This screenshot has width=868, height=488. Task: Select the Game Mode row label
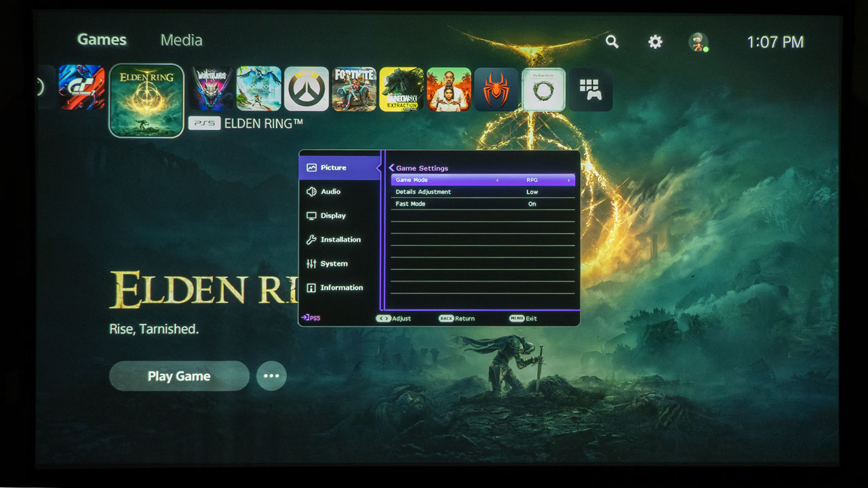412,180
